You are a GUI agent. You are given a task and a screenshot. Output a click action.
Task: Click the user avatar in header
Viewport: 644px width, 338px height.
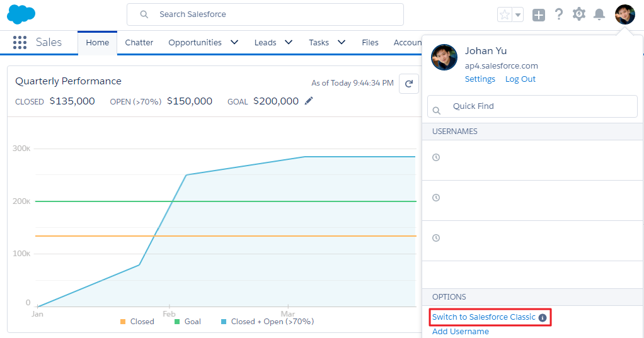(624, 14)
